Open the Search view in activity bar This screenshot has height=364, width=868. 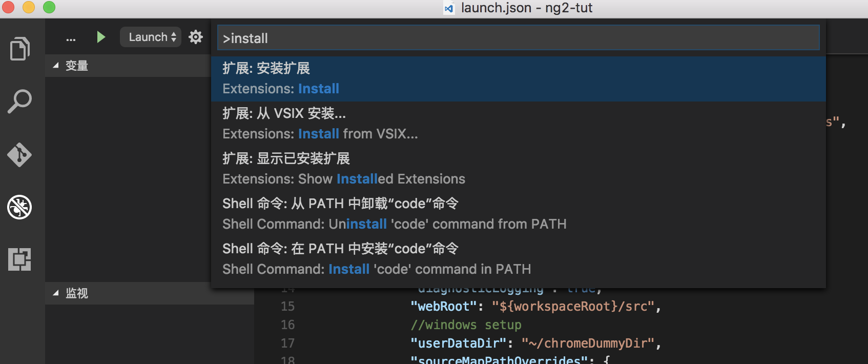pos(19,102)
